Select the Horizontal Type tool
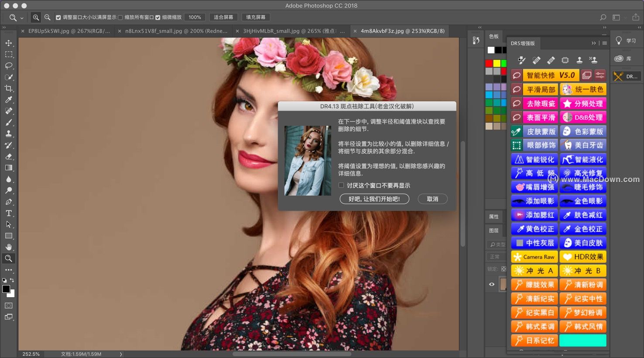This screenshot has width=644, height=358. click(x=8, y=213)
